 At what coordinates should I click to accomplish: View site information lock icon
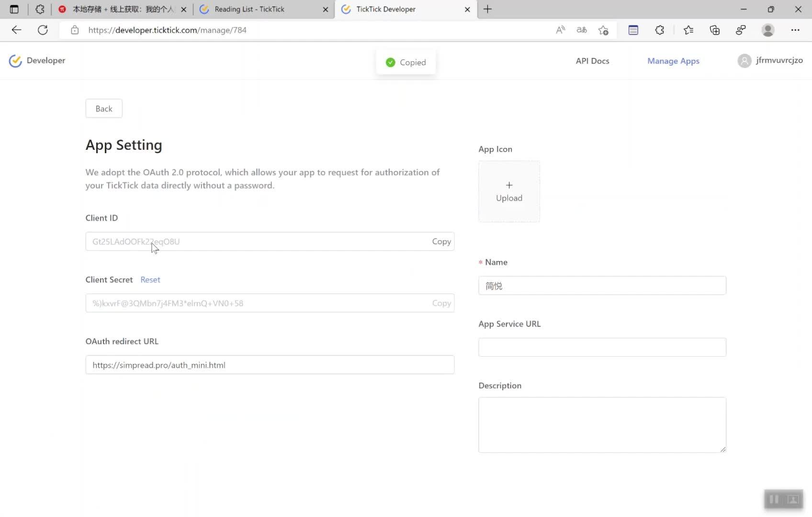click(75, 30)
